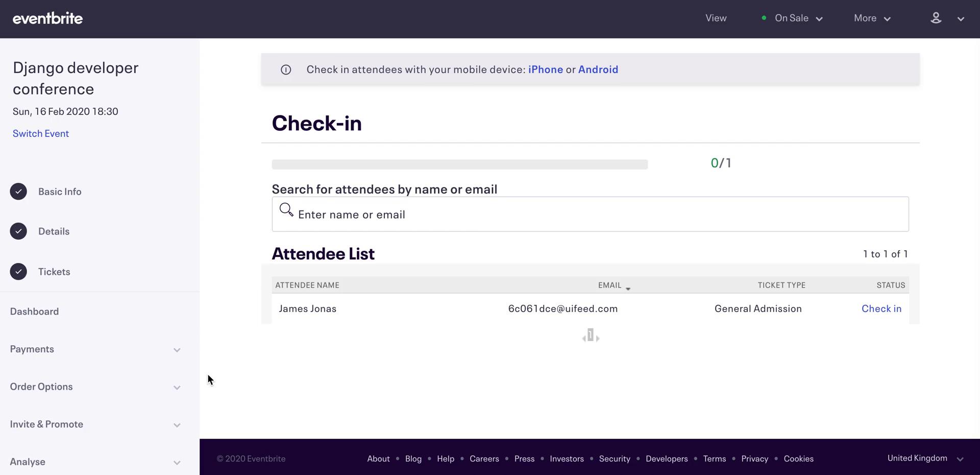Open the View menu item
The width and height of the screenshot is (980, 475).
point(716,18)
